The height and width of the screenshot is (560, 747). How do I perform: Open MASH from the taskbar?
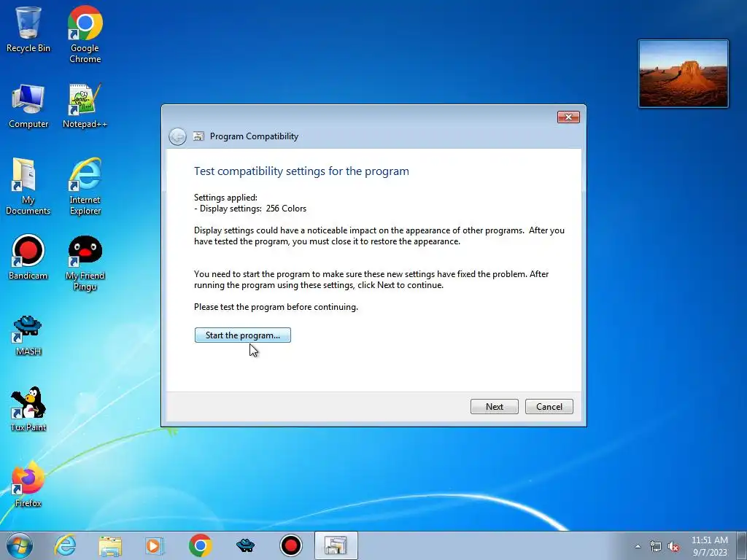245,545
